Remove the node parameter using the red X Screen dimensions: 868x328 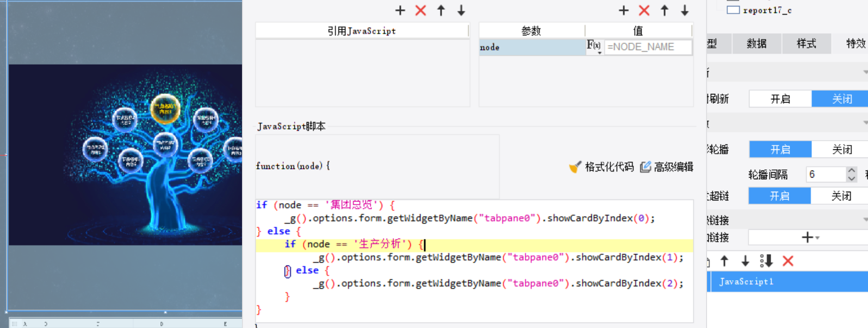[644, 10]
